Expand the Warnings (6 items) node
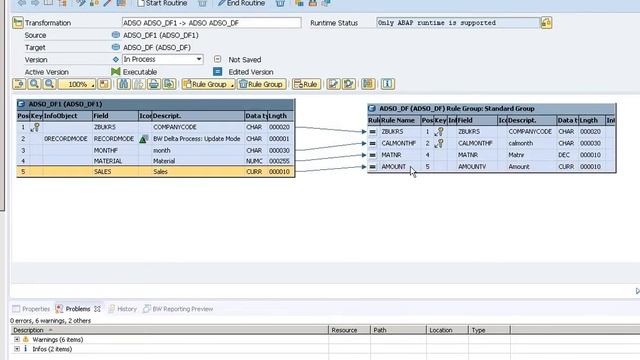Screen dimensions: 640x360 (x=17, y=340)
